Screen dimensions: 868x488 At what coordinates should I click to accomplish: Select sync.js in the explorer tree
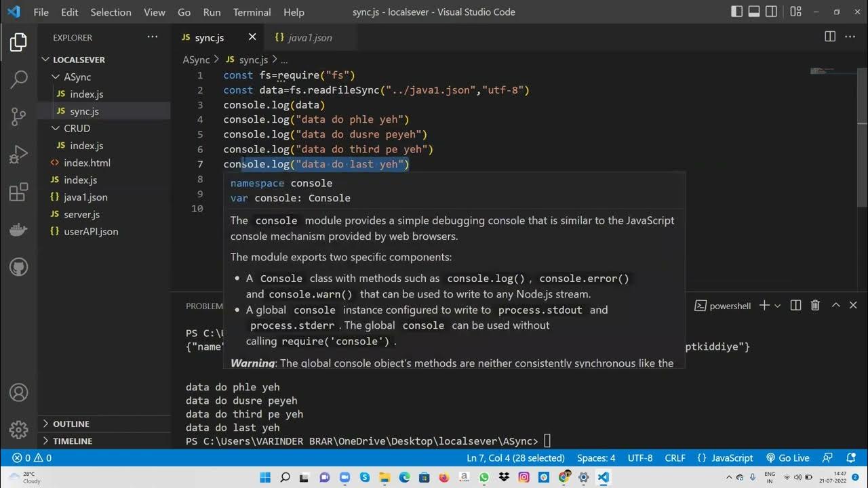(104, 111)
